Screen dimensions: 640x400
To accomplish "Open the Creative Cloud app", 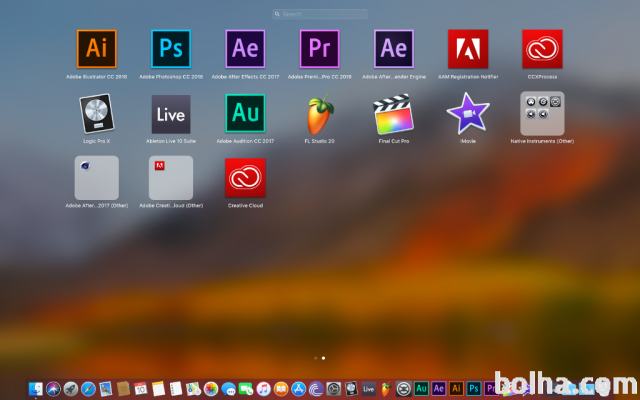I will tap(245, 178).
